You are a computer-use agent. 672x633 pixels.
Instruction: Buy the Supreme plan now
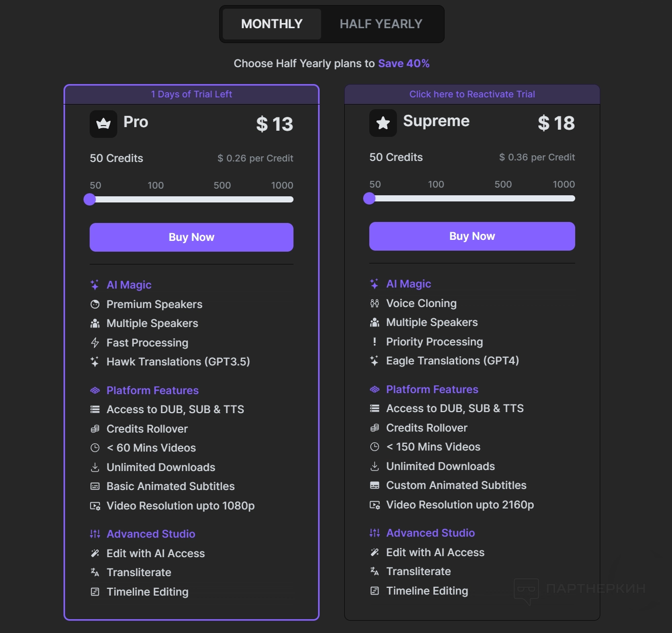472,236
